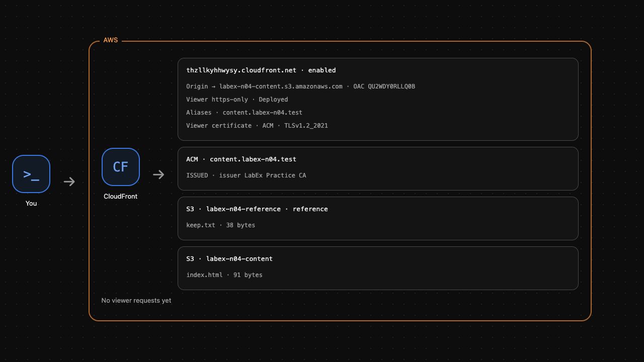This screenshot has height=362, width=644.
Task: Click the No viewer requests yet status
Action: click(x=136, y=301)
